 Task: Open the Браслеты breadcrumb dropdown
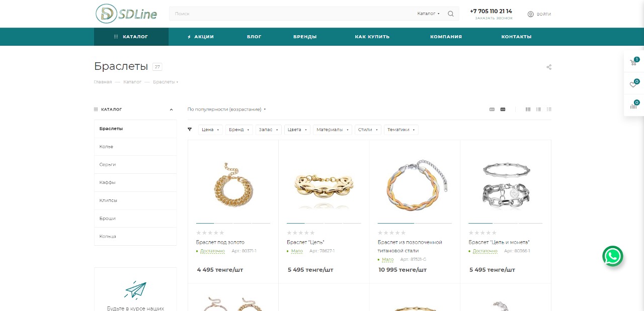point(166,82)
